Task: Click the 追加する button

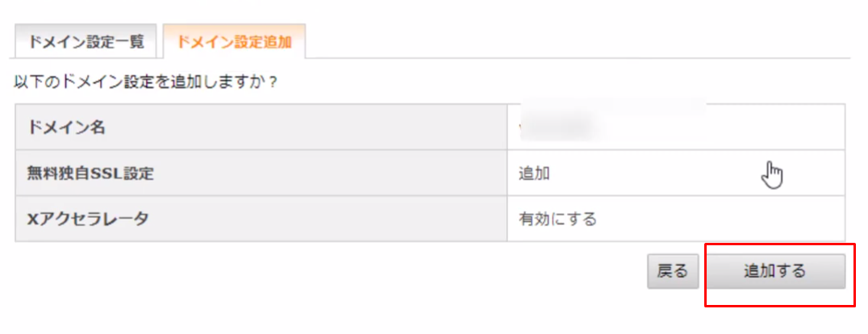Action: tap(774, 271)
